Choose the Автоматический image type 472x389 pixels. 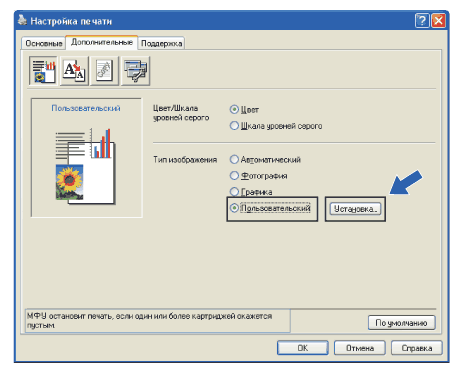pyautogui.click(x=234, y=159)
